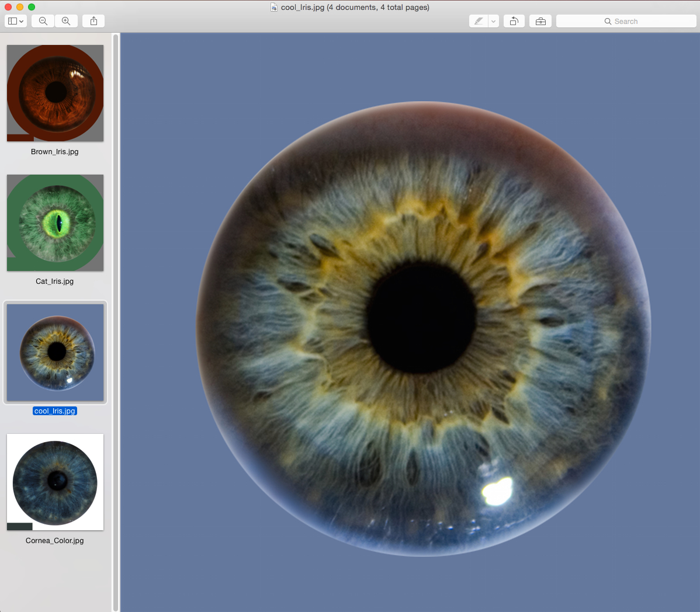Zoom out of the image
Image resolution: width=700 pixels, height=612 pixels.
(42, 21)
